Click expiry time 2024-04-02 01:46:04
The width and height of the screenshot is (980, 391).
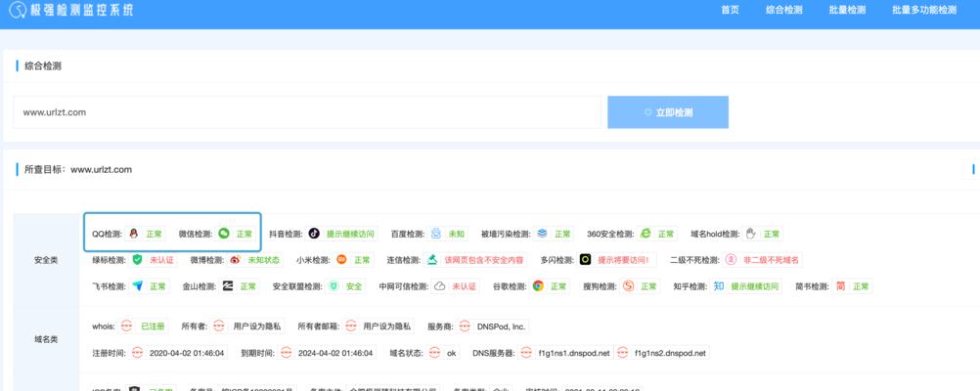(x=336, y=353)
